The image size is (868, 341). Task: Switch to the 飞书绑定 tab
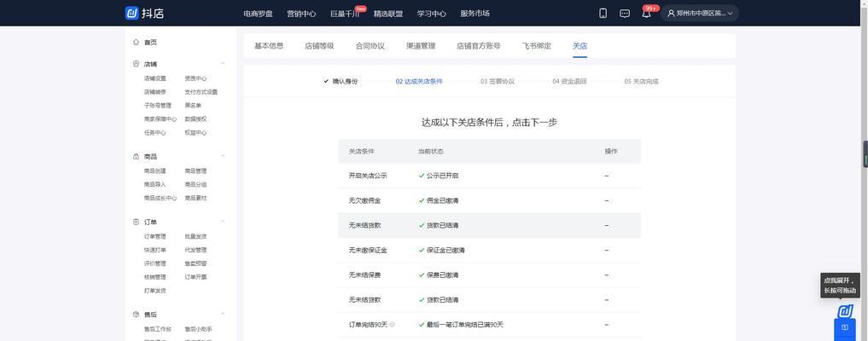point(536,46)
